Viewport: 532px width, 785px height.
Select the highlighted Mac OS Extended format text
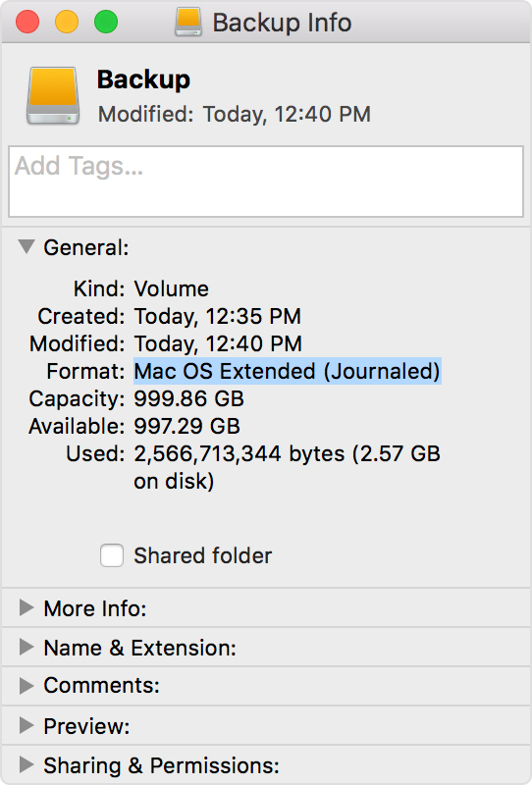(287, 371)
